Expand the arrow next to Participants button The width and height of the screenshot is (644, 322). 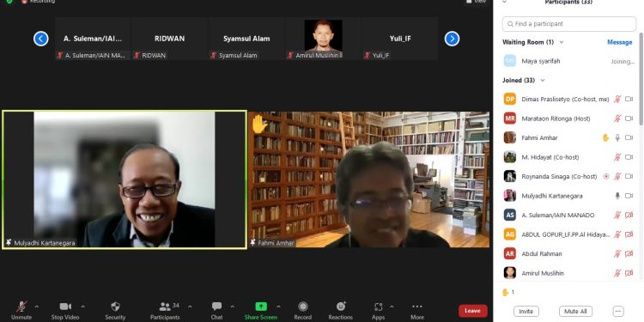190,307
